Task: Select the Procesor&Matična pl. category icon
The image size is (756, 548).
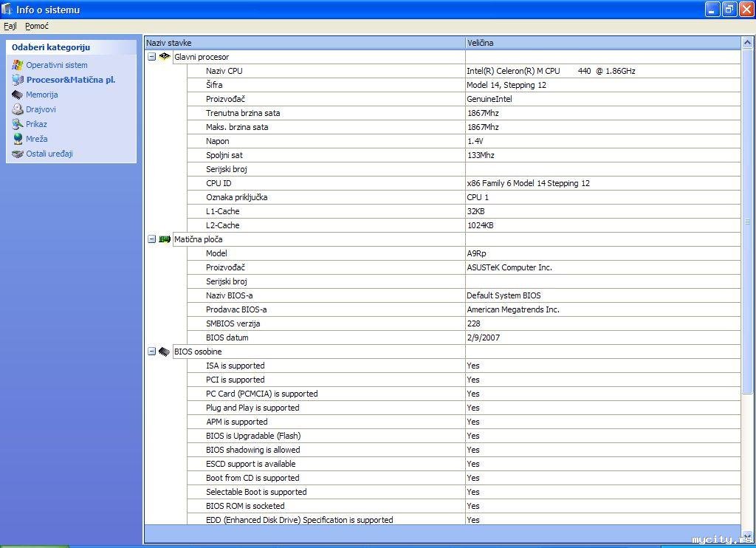Action: [x=18, y=80]
